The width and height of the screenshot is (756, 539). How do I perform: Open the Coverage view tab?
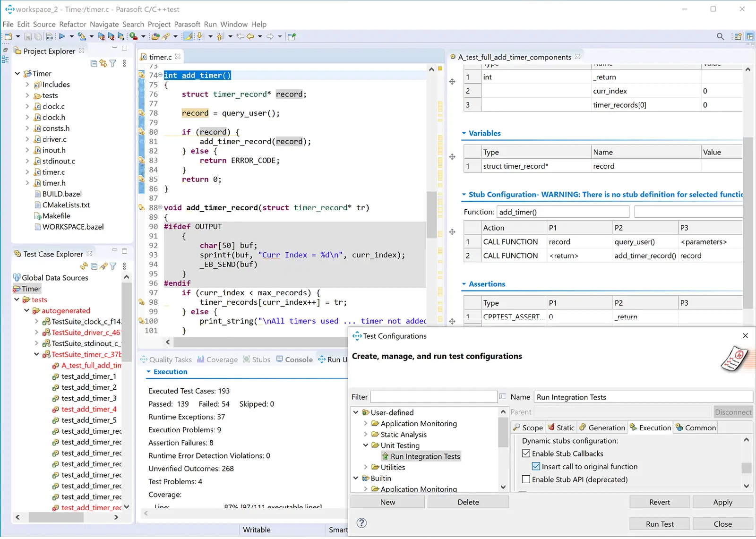tap(217, 359)
